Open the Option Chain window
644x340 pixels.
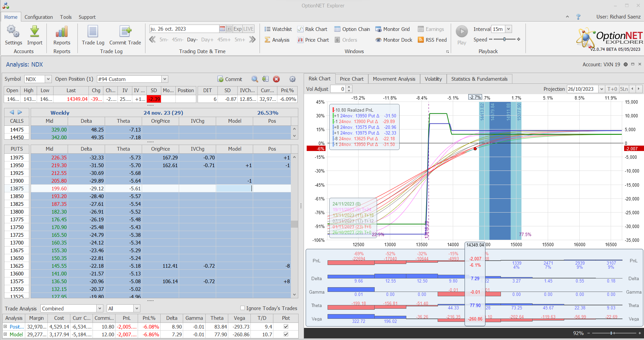pyautogui.click(x=352, y=29)
